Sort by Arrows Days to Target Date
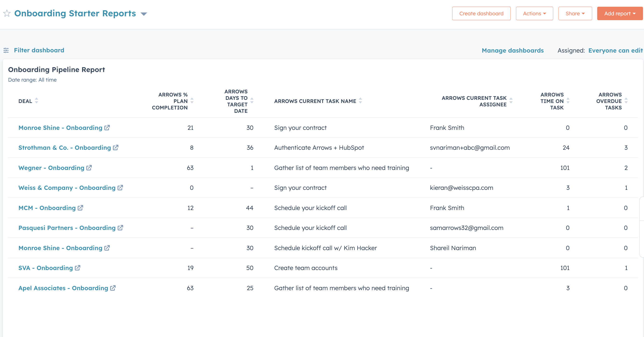The height and width of the screenshot is (337, 644). (251, 101)
